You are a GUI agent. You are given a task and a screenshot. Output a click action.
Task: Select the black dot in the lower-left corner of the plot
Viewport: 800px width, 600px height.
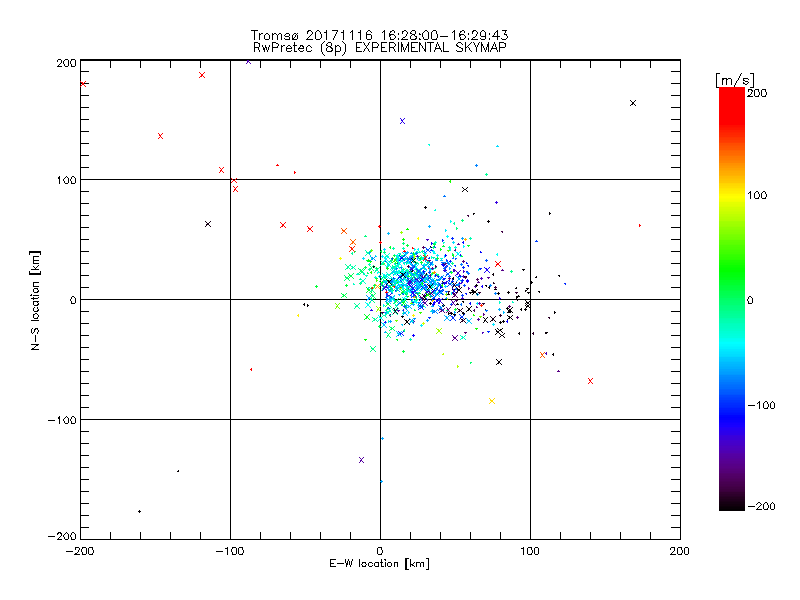coord(139,512)
